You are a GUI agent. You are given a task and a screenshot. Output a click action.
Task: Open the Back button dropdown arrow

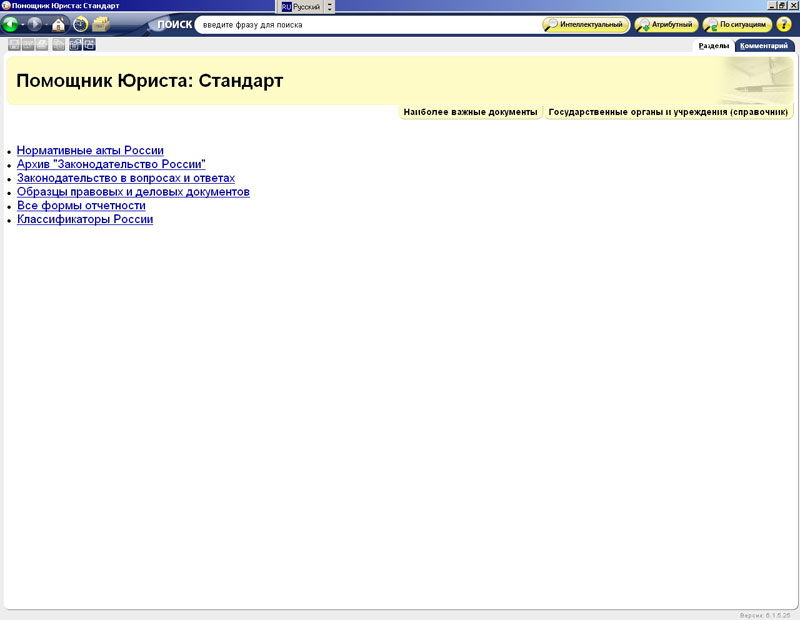pos(22,24)
